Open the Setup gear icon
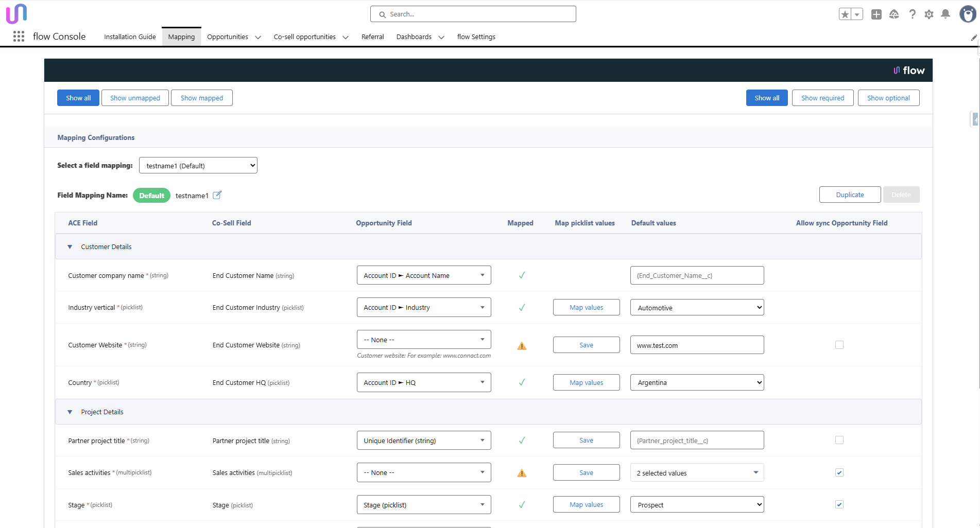Screen dimensions: 980x528 tap(929, 14)
